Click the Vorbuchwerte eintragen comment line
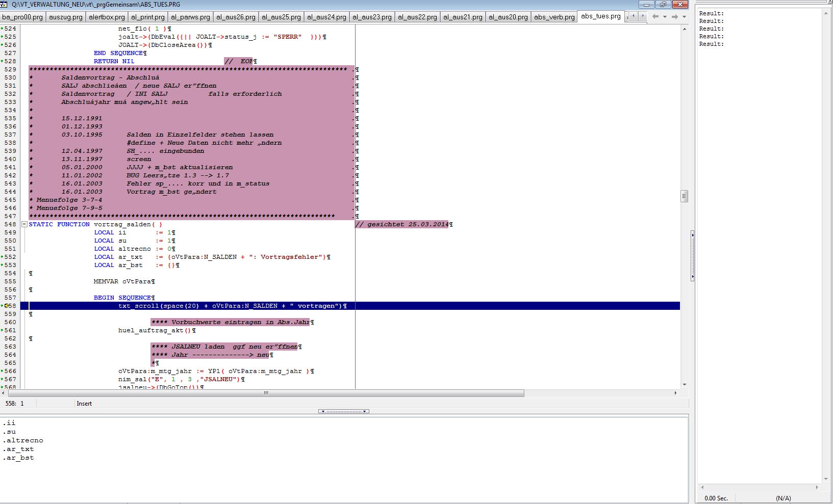 point(231,322)
